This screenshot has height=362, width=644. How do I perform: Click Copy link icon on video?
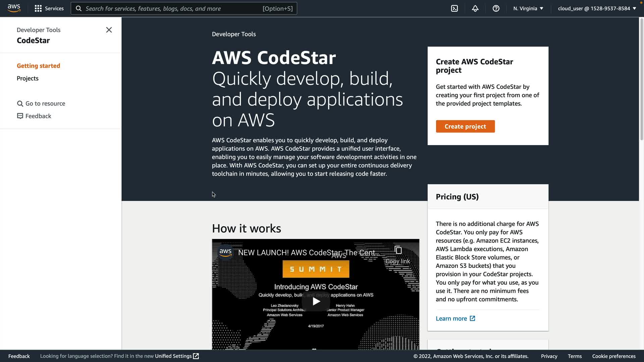pyautogui.click(x=398, y=251)
